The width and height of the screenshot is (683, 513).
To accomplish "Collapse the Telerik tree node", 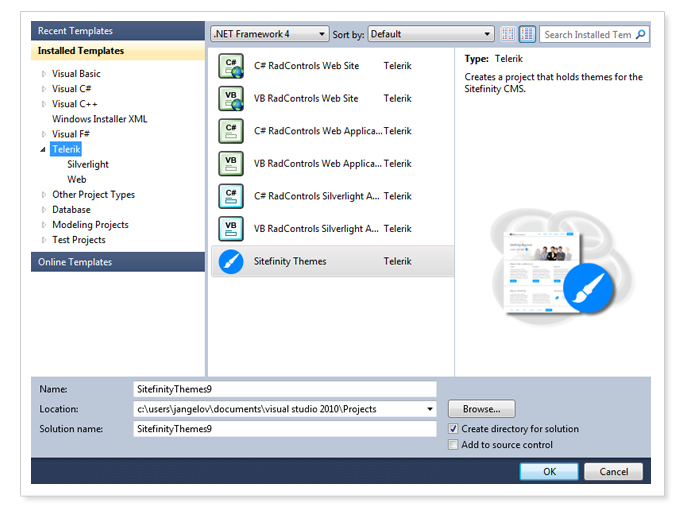I will coord(43,149).
